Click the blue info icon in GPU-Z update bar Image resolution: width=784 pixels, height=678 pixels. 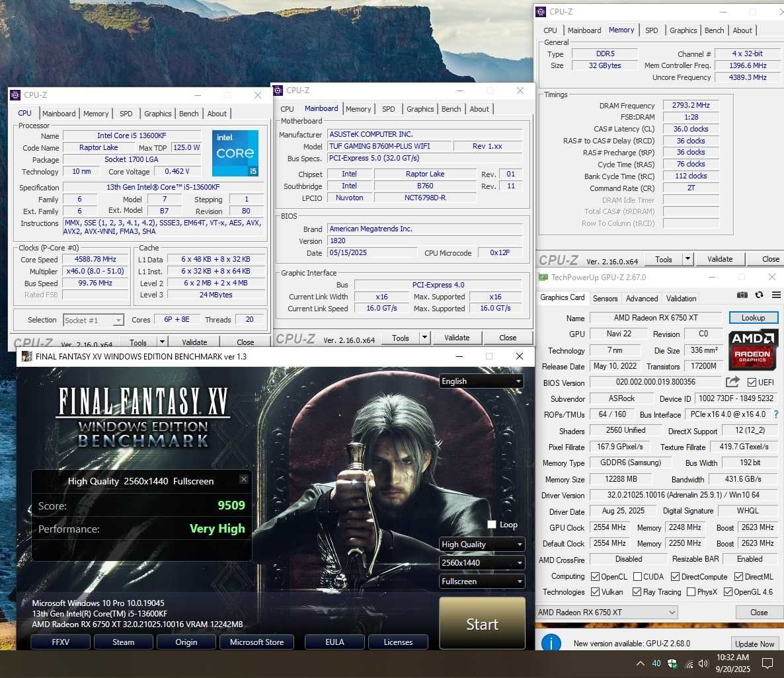551,642
